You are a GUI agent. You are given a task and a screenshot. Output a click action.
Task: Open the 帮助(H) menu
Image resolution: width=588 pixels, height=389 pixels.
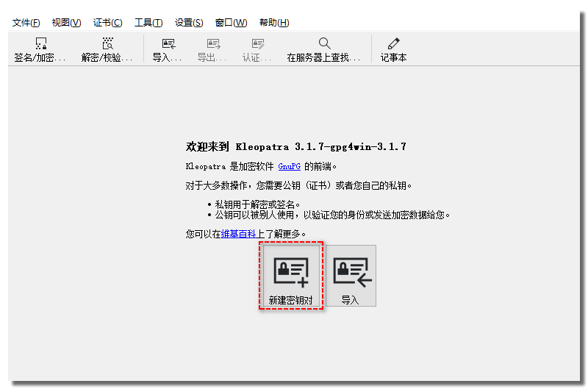pos(274,23)
